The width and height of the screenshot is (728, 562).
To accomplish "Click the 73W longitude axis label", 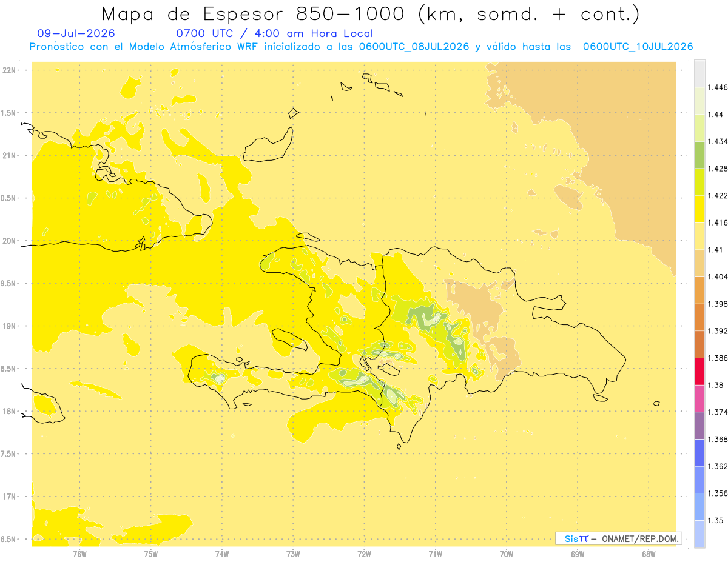I will pos(293,554).
